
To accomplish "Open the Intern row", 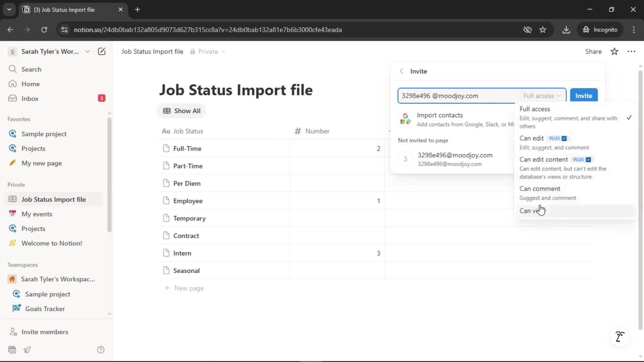I will [x=182, y=253].
